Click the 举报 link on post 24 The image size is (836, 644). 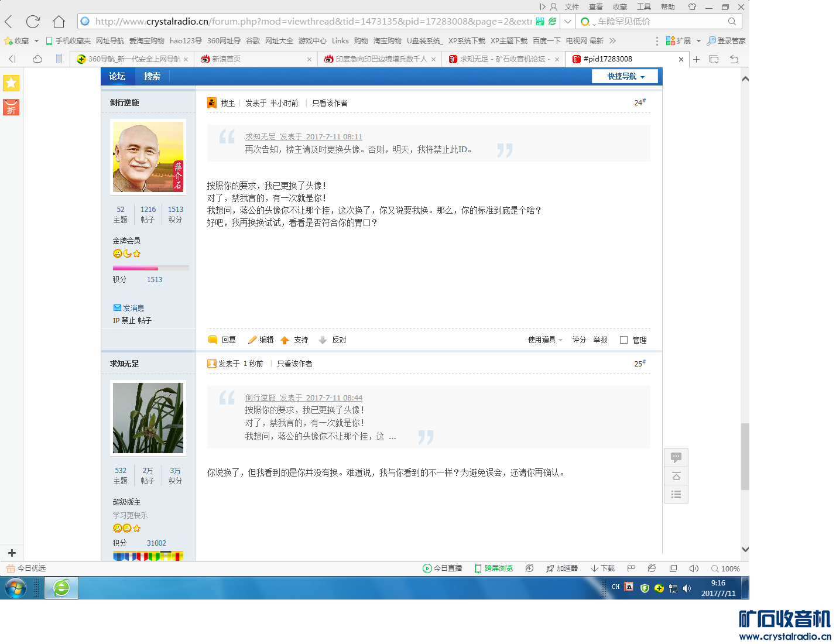click(x=600, y=340)
